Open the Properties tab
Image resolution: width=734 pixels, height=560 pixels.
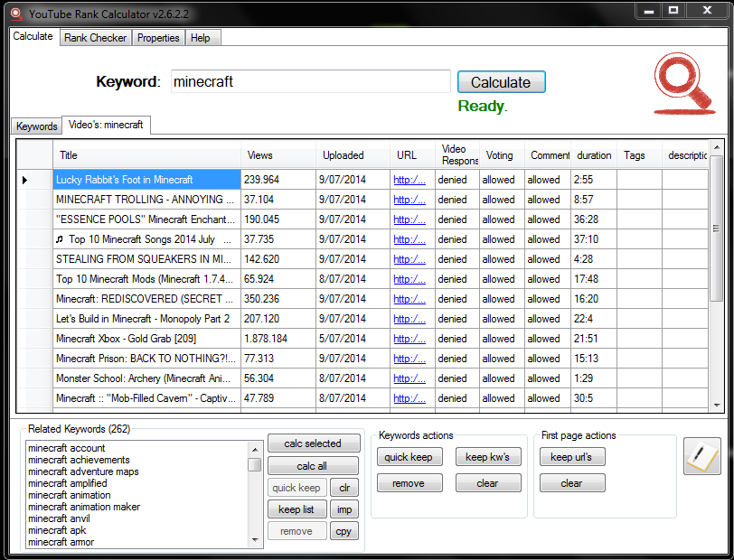pyautogui.click(x=158, y=38)
